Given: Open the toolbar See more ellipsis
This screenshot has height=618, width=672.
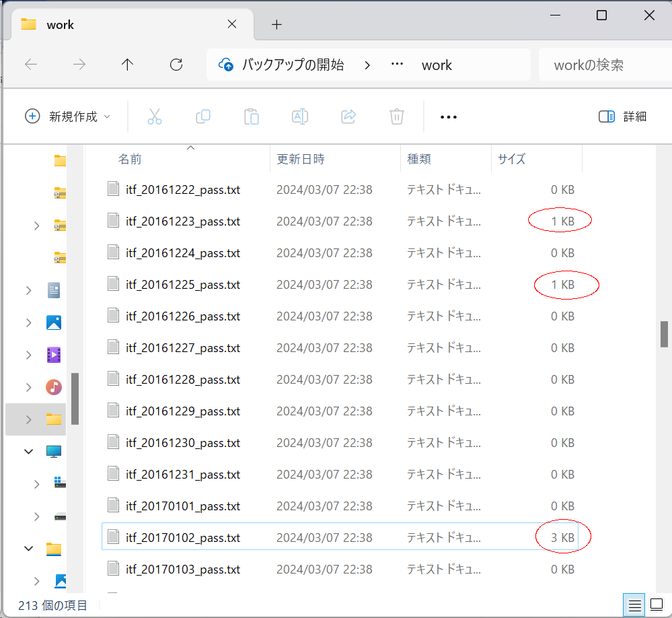Looking at the screenshot, I should [448, 117].
